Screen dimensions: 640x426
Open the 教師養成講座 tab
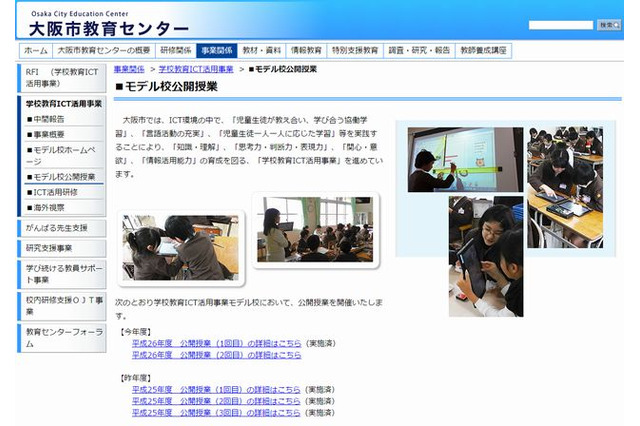483,51
